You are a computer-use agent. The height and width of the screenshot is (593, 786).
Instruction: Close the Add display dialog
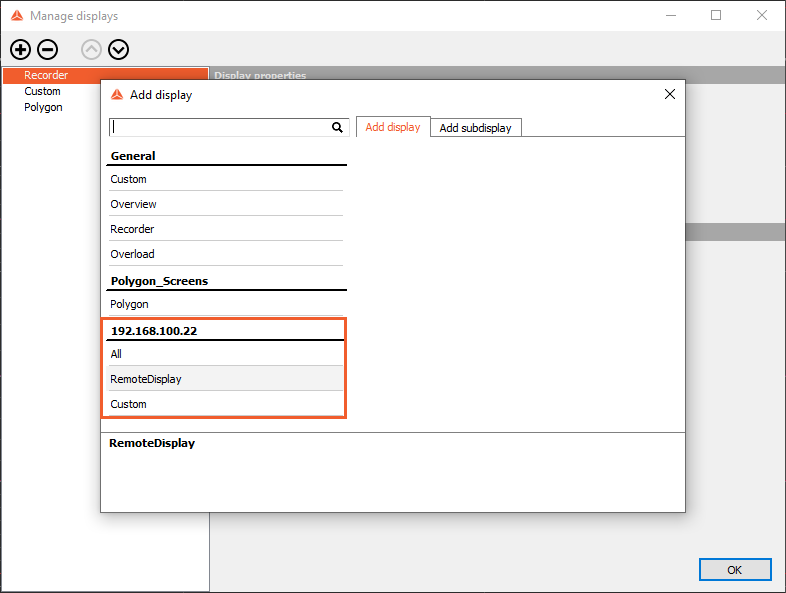tap(670, 94)
